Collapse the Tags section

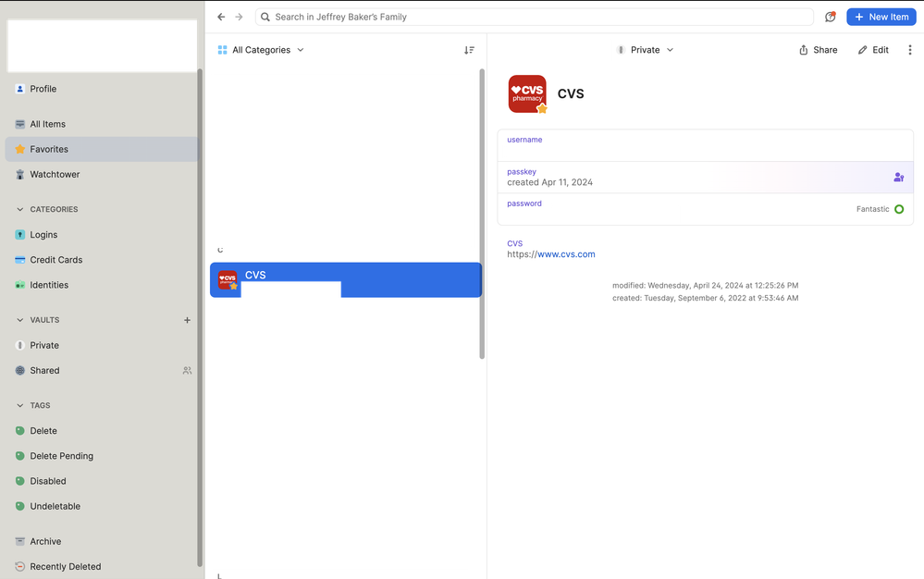click(x=20, y=406)
